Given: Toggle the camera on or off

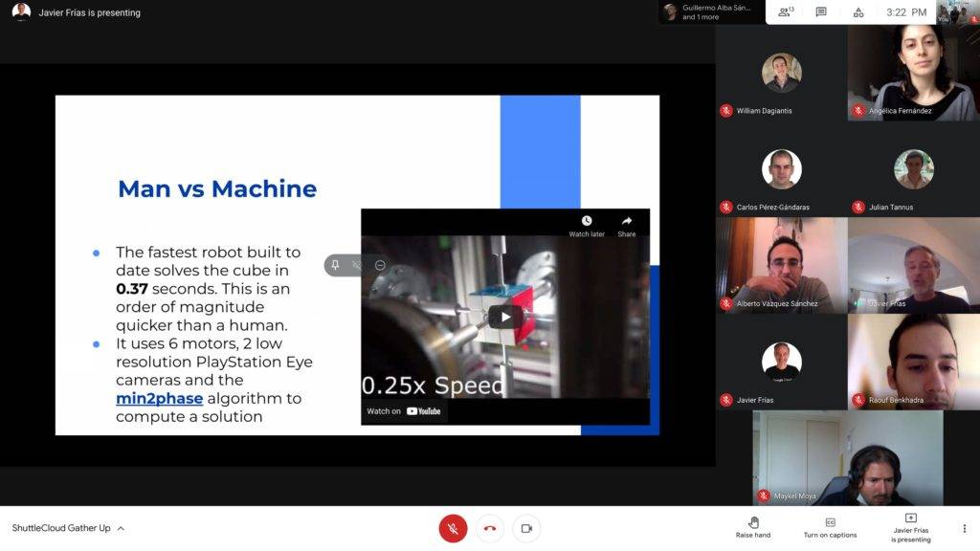Looking at the screenshot, I should tap(527, 528).
